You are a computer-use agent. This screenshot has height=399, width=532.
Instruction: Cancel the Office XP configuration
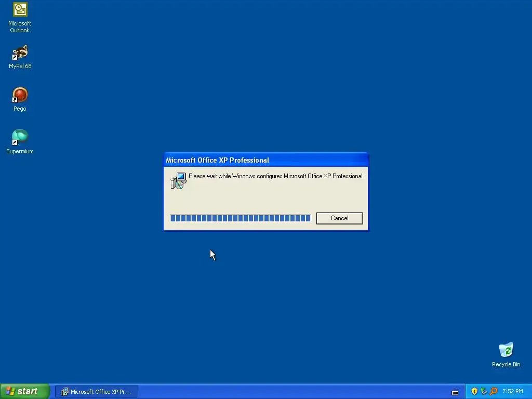[x=339, y=218]
